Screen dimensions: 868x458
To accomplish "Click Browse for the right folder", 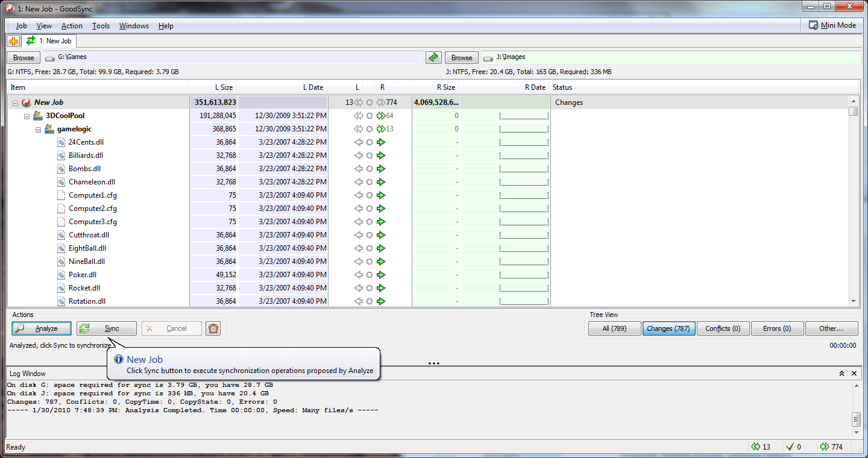I will [462, 58].
